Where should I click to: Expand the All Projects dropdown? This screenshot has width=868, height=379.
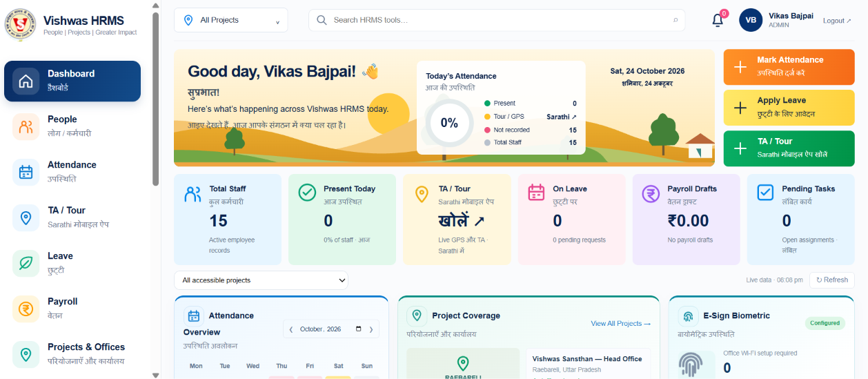(x=230, y=20)
